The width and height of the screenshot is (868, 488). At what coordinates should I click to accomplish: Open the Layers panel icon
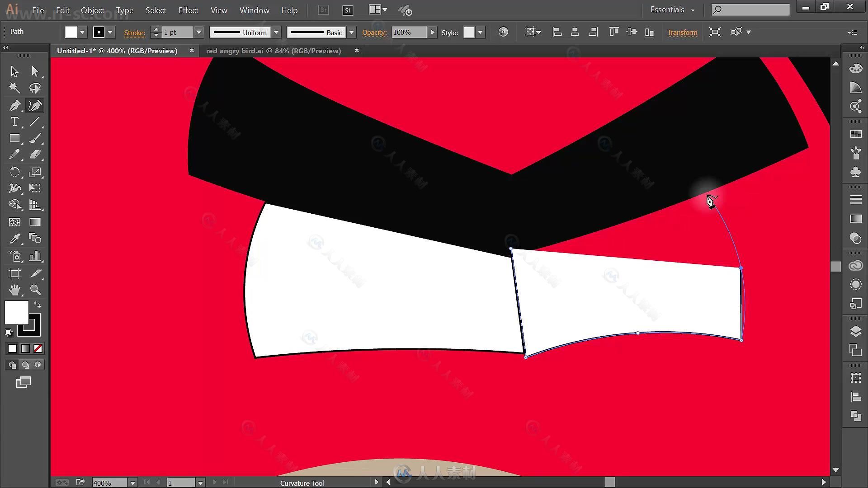tap(855, 331)
